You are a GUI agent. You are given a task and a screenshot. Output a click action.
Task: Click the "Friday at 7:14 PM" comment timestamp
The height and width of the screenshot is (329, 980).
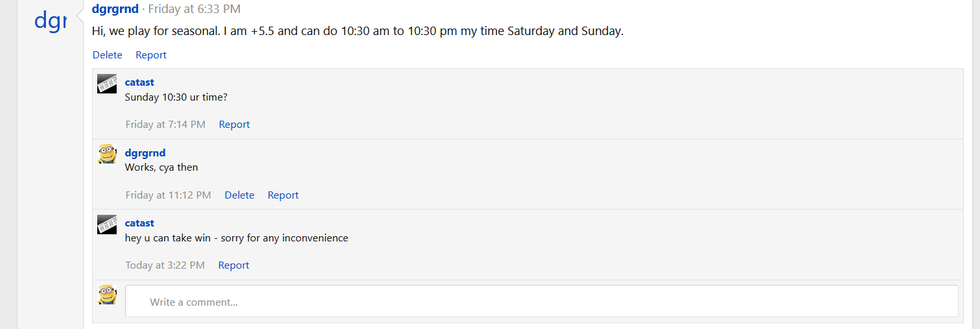pos(165,125)
